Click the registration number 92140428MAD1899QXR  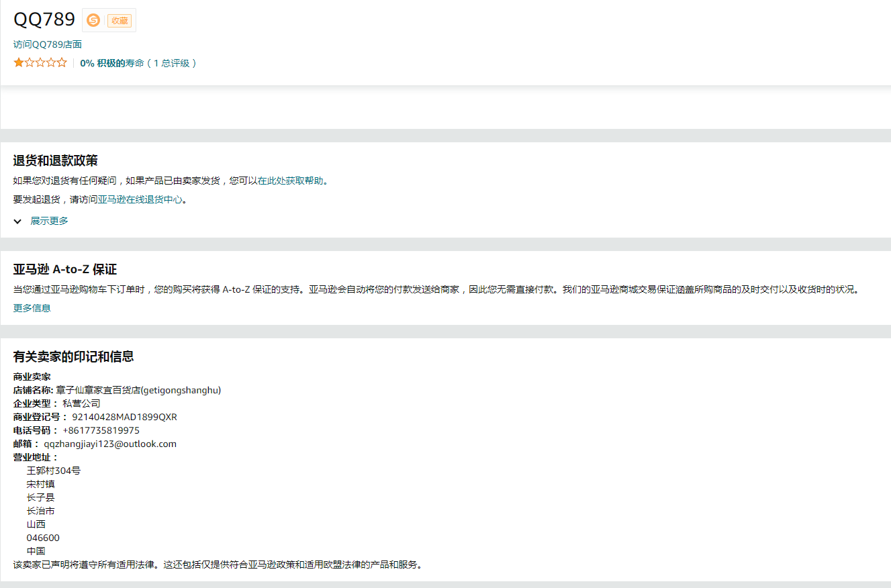pos(125,417)
